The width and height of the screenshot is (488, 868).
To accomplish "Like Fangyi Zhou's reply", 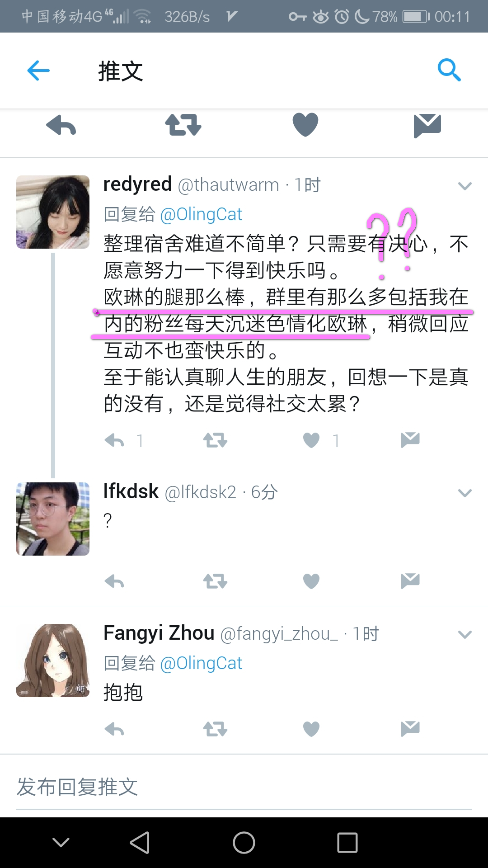I will tap(311, 729).
